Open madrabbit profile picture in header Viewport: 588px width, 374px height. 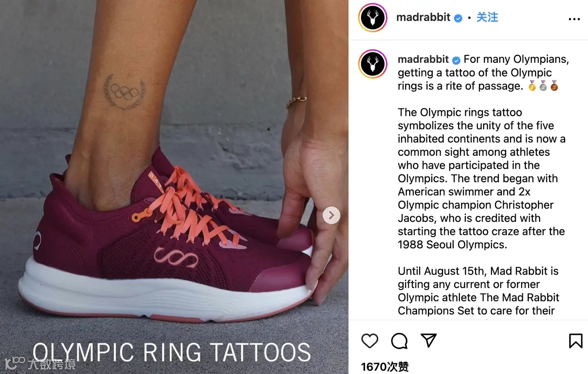click(372, 18)
